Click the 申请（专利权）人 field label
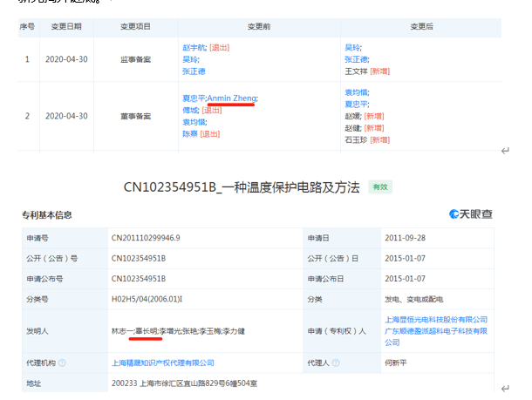Screen dimensions: 532x400 (337, 331)
